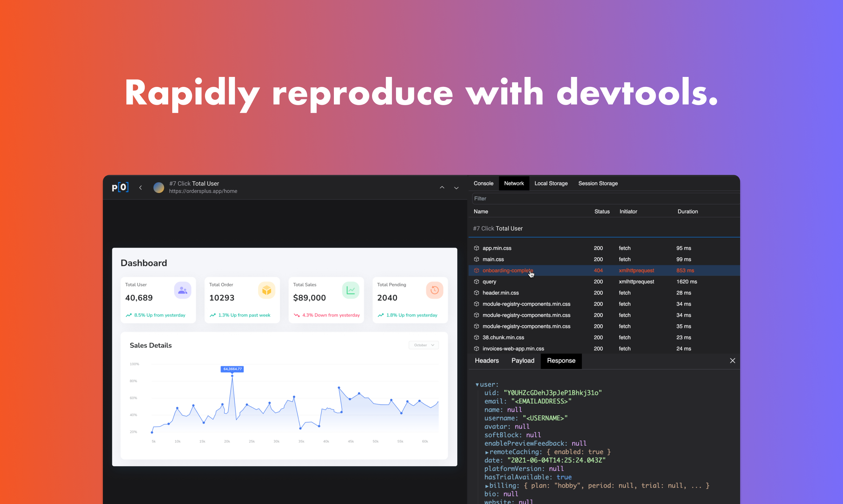Viewport: 843px width, 504px height.
Task: Click the Total Order box icon
Action: [x=267, y=290]
